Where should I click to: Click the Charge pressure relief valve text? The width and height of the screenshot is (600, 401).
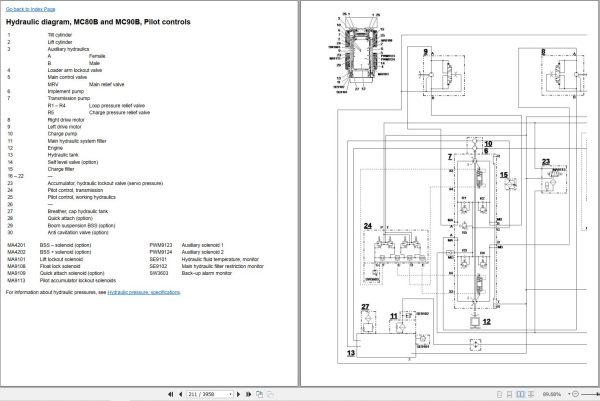tap(119, 112)
